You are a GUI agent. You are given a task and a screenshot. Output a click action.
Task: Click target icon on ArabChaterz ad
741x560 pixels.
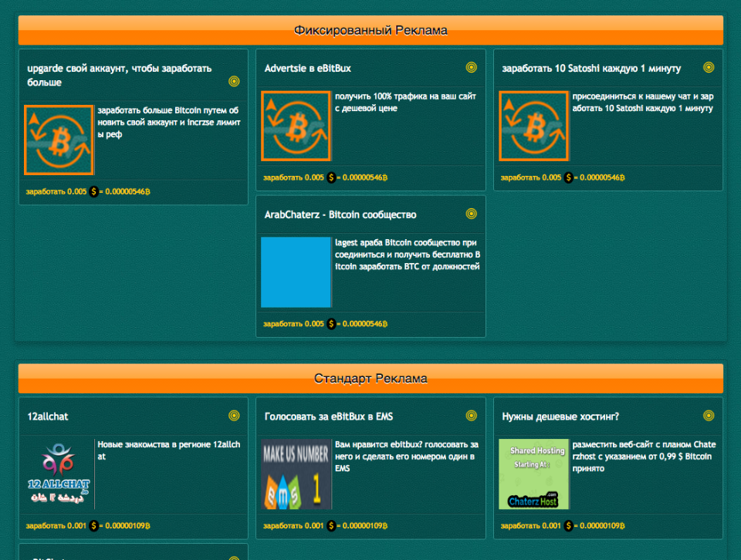click(472, 214)
